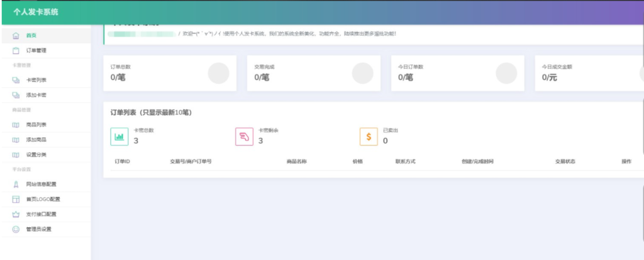Click the icon beside 卡密列表
This screenshot has width=644, height=260.
pos(16,80)
